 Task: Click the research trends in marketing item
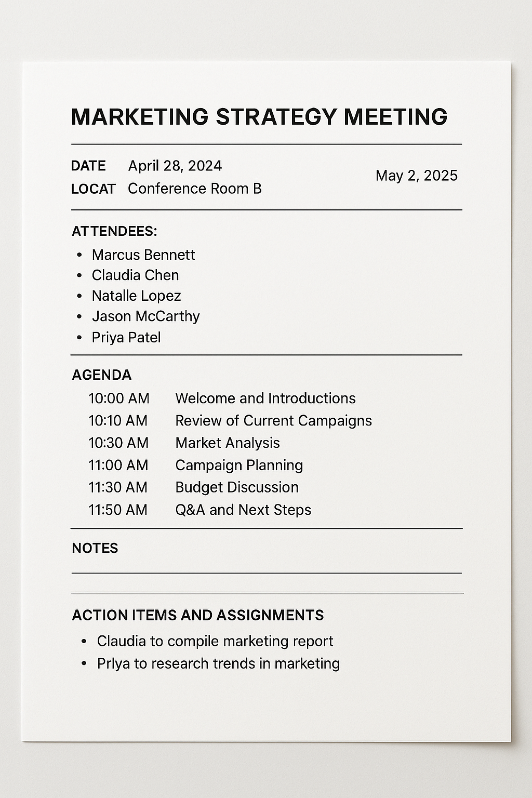pyautogui.click(x=218, y=664)
